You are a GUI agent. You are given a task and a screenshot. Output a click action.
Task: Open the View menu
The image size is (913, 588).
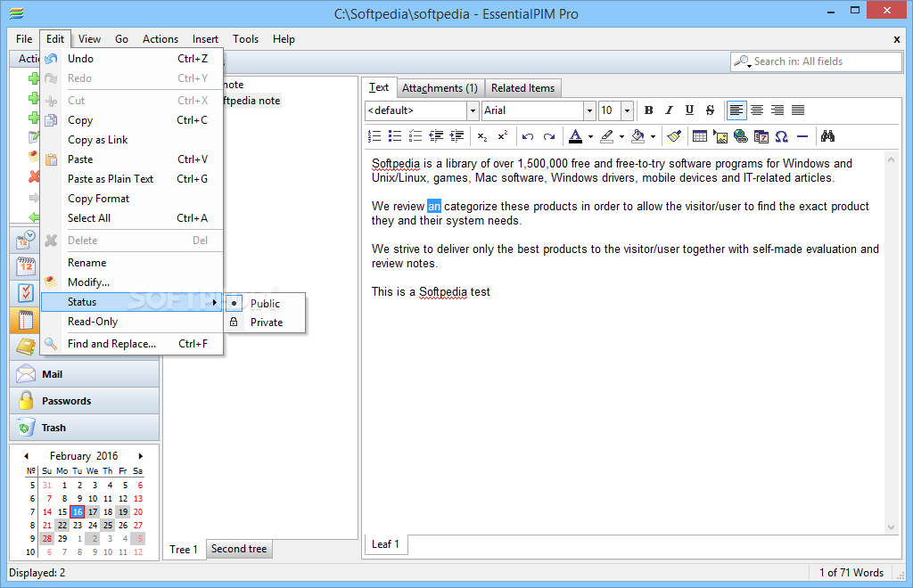[x=89, y=39]
